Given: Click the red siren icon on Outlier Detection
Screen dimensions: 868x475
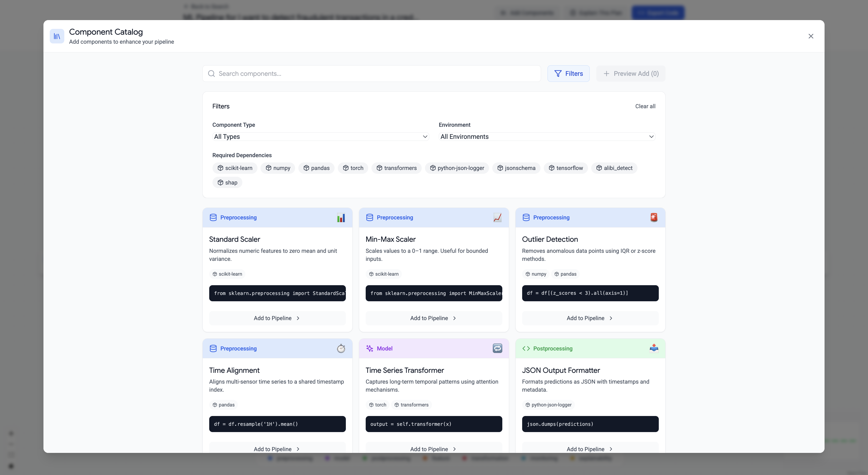Looking at the screenshot, I should (654, 218).
